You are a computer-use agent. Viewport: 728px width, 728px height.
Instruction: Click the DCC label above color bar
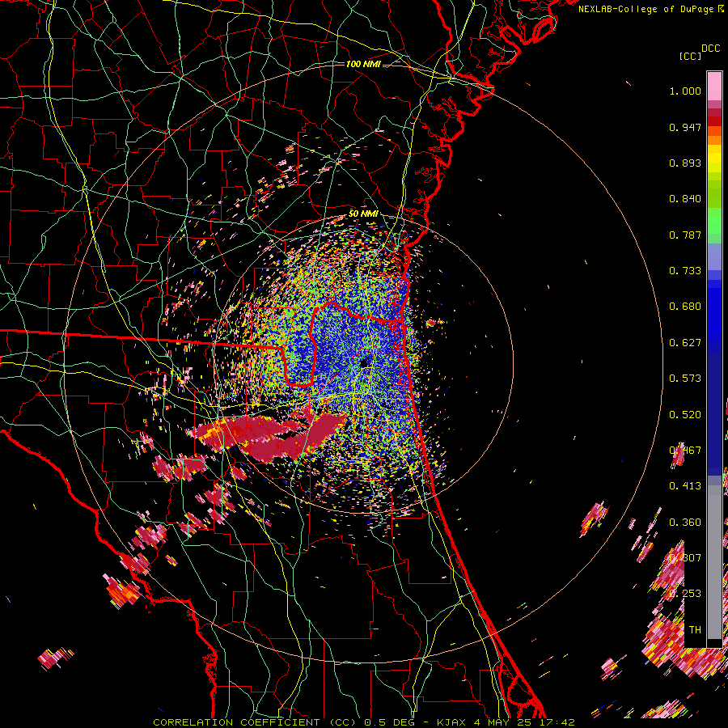click(x=711, y=49)
